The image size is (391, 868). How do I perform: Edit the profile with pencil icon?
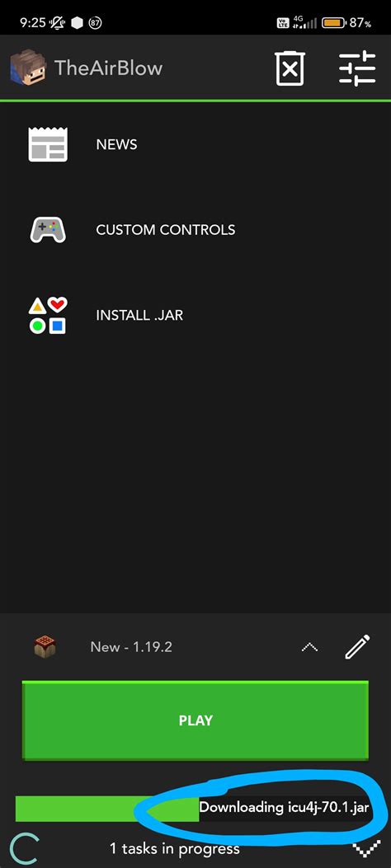[x=357, y=646]
